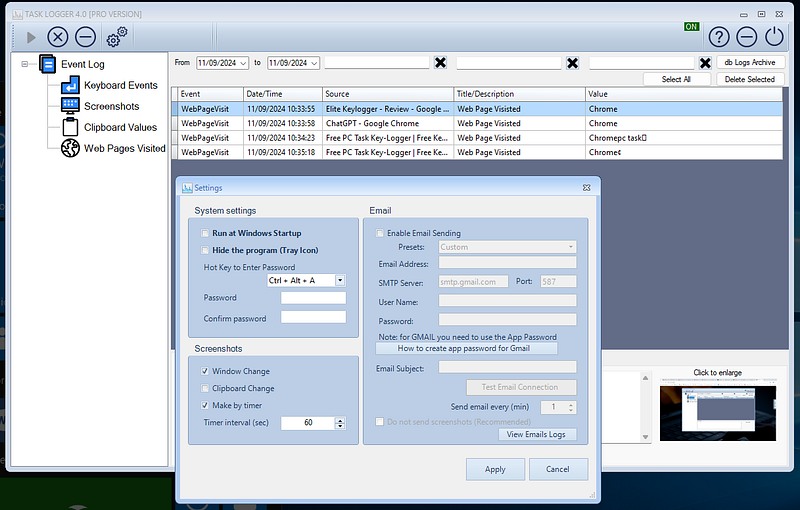Sort by the Title/Description column header
800x510 pixels.
point(519,94)
